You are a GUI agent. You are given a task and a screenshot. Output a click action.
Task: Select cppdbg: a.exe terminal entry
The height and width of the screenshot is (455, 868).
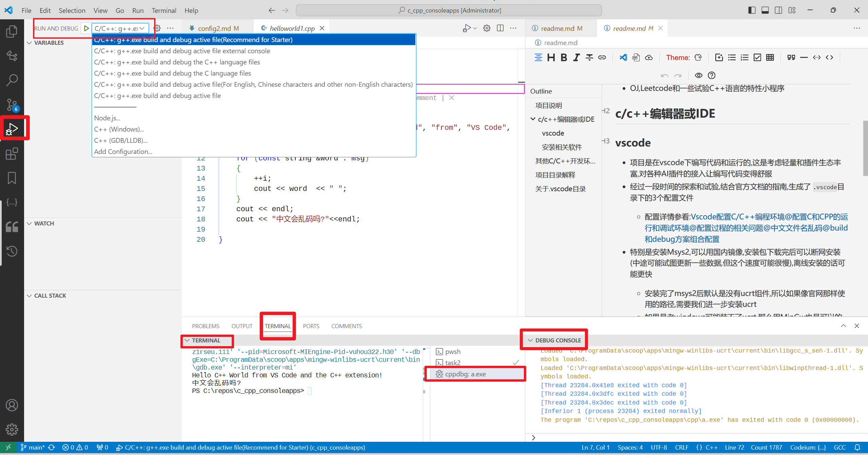coord(465,374)
